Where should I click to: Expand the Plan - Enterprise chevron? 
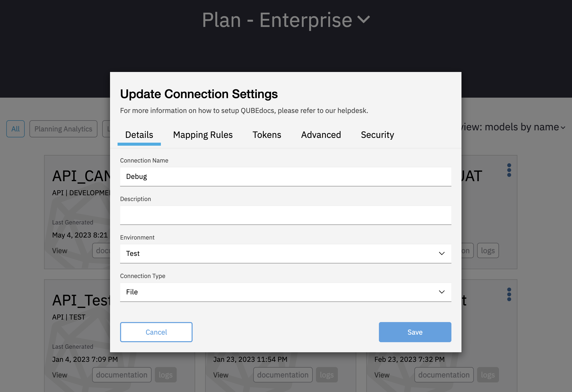point(364,19)
